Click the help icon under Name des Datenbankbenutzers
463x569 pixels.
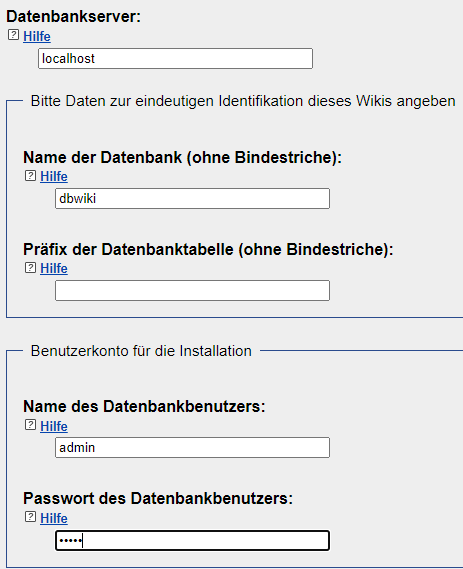tap(30, 425)
